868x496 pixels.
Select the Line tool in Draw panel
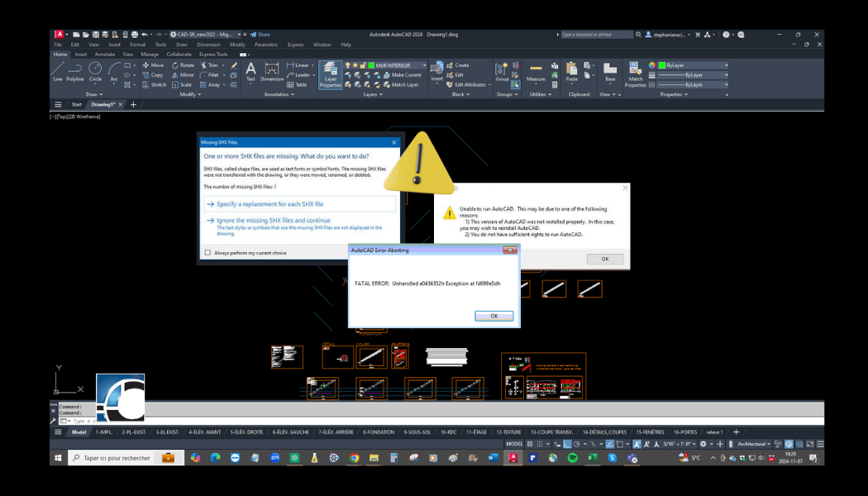click(58, 70)
